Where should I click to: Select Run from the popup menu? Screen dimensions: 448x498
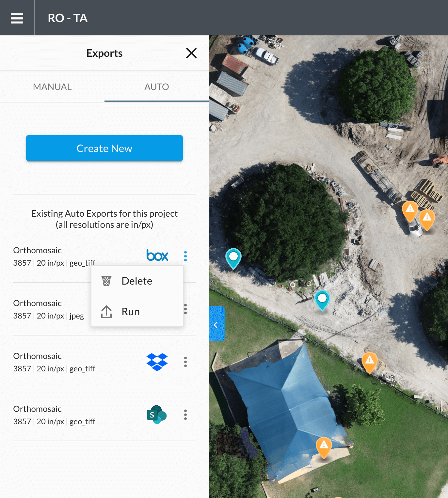[137, 312]
